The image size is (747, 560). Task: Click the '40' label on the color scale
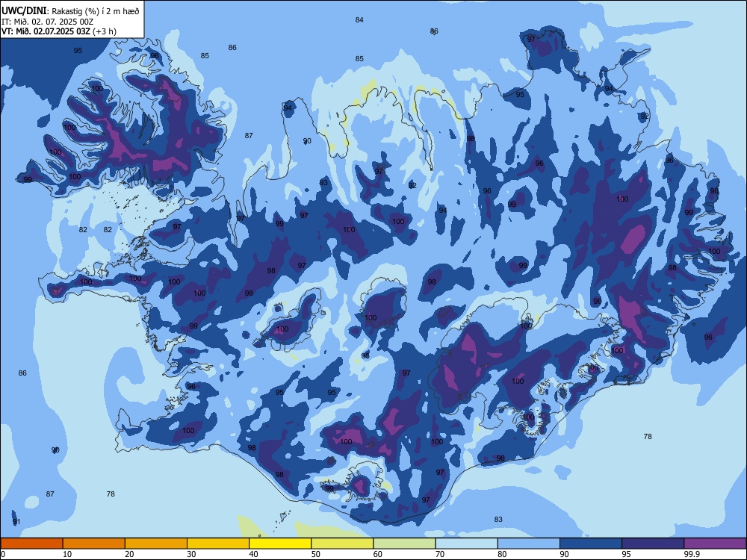pyautogui.click(x=253, y=554)
